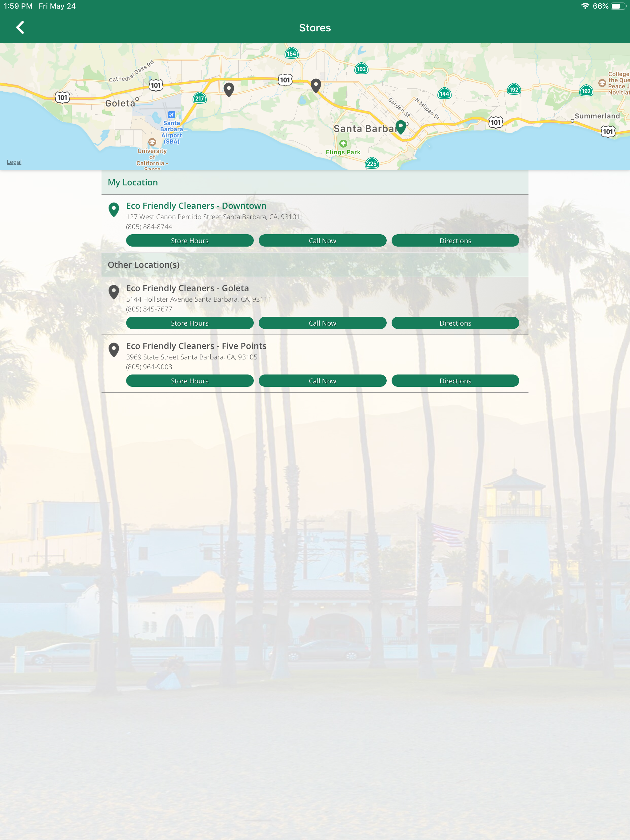630x840 pixels.
Task: Tap the clock time 1:59 PM
Action: point(18,6)
